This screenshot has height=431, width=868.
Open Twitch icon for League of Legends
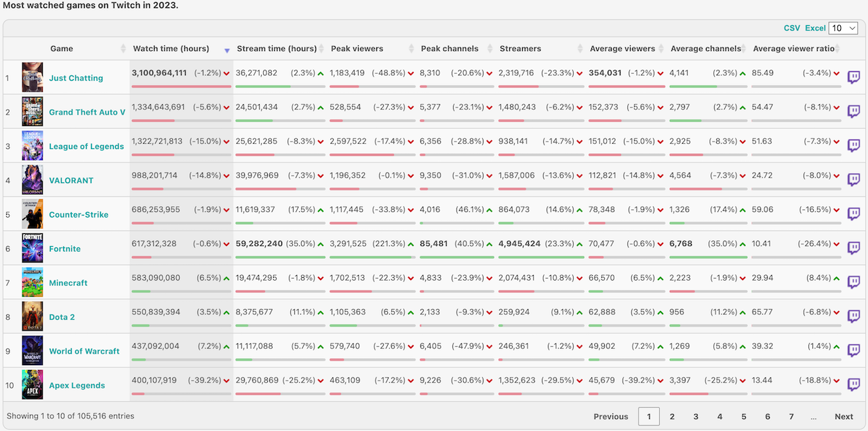click(854, 146)
